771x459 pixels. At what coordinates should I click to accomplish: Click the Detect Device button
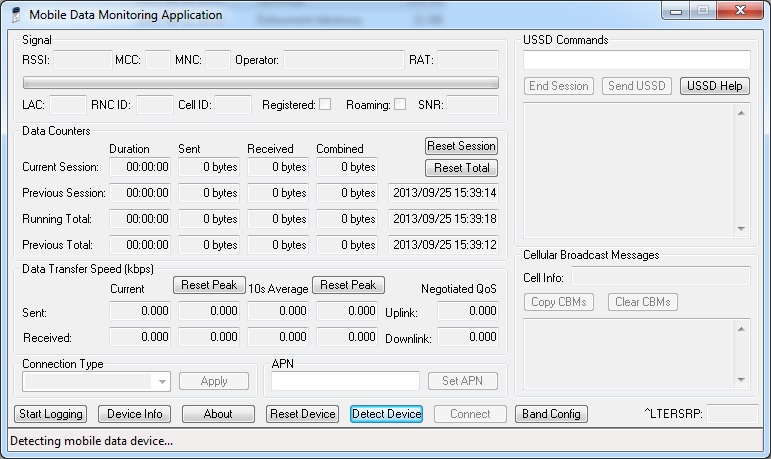(x=387, y=414)
